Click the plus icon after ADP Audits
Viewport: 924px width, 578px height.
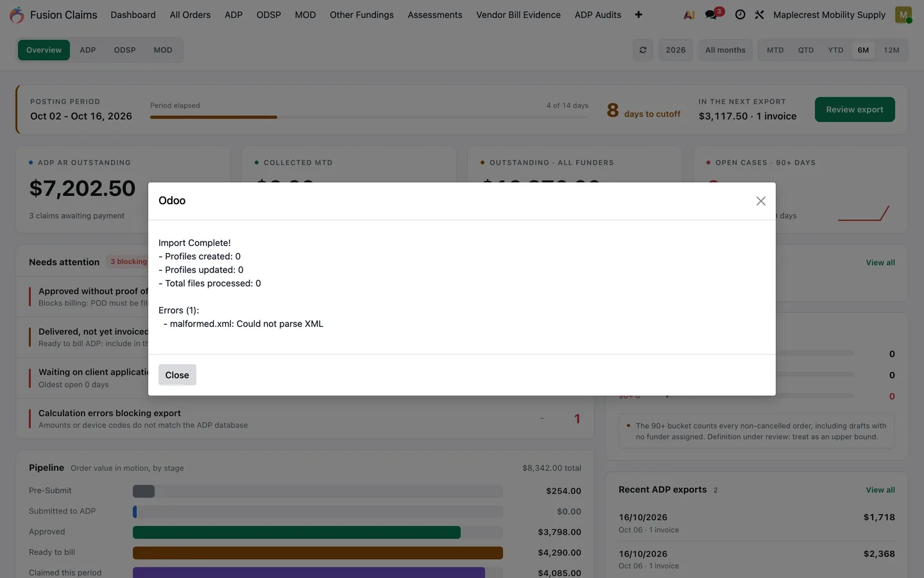point(638,15)
